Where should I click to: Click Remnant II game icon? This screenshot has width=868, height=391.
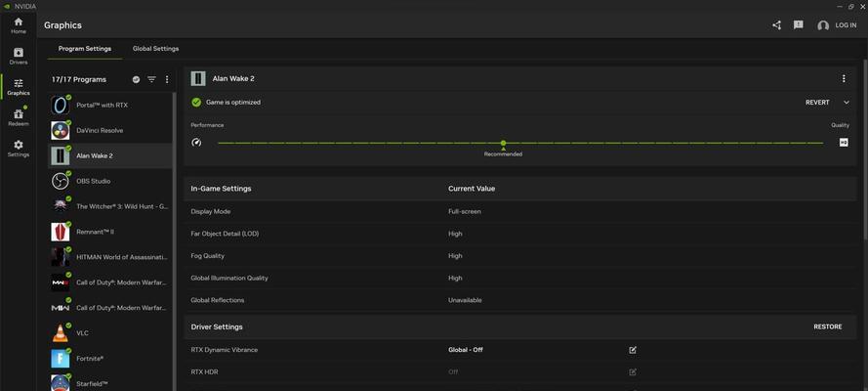pos(60,232)
